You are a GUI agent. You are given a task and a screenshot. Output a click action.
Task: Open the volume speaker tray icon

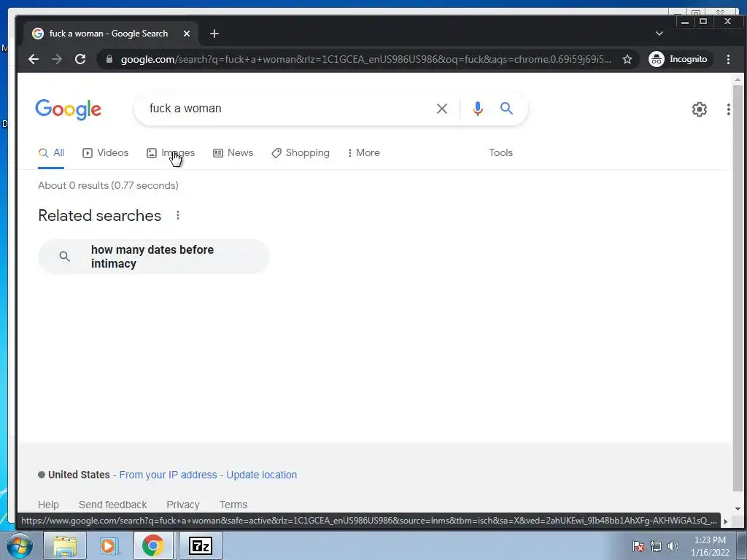[x=673, y=546]
